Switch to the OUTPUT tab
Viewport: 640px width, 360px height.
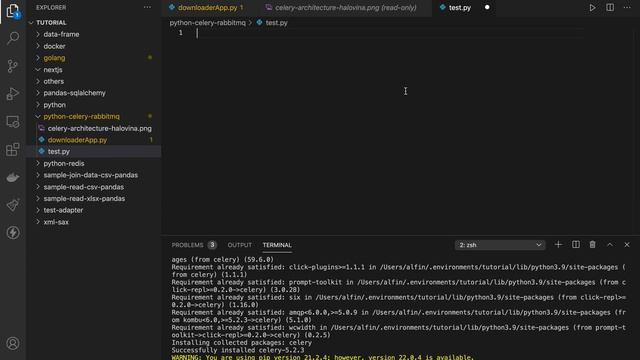point(240,245)
